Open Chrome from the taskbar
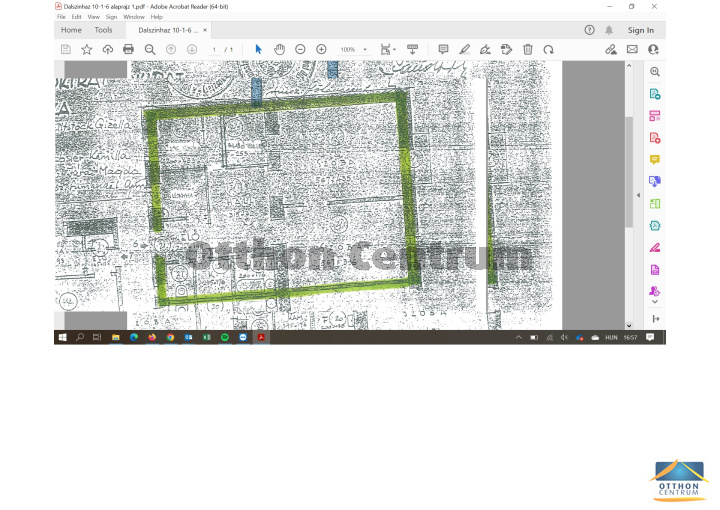 tap(170, 337)
